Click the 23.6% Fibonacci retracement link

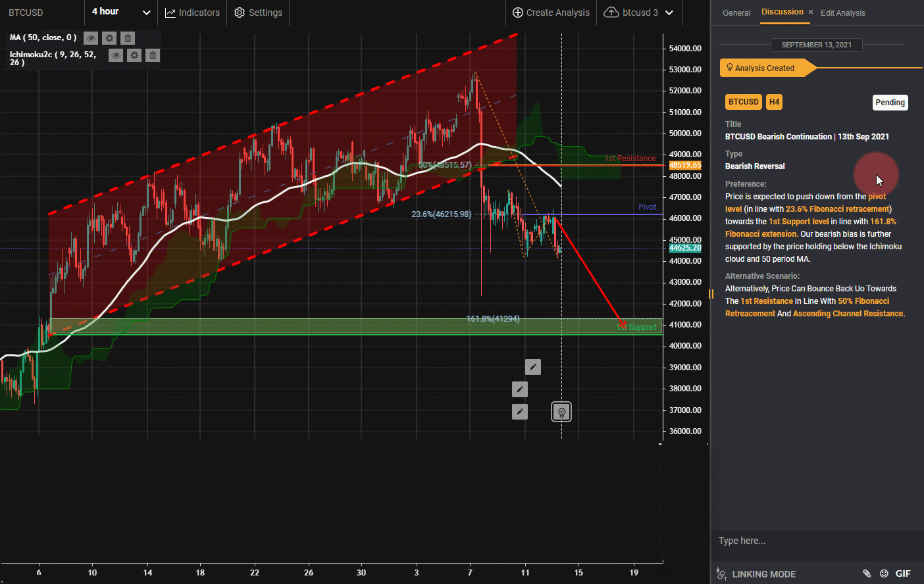pyautogui.click(x=837, y=209)
